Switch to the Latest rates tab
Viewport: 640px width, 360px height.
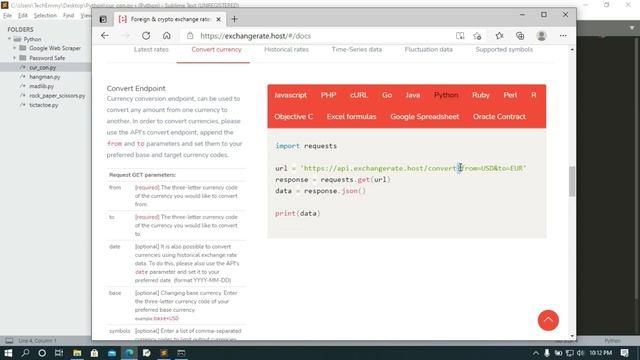(x=151, y=49)
